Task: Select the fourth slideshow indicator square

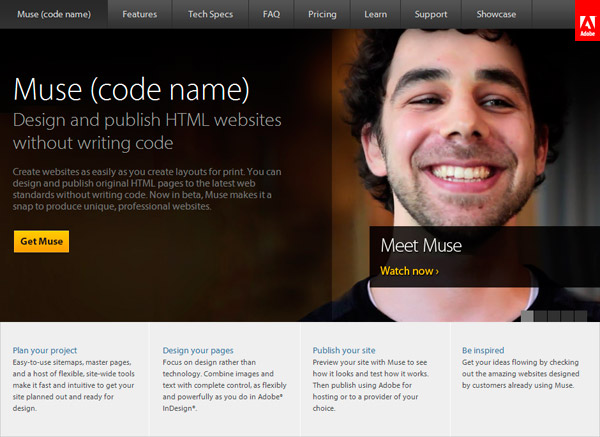Action: 567,315
